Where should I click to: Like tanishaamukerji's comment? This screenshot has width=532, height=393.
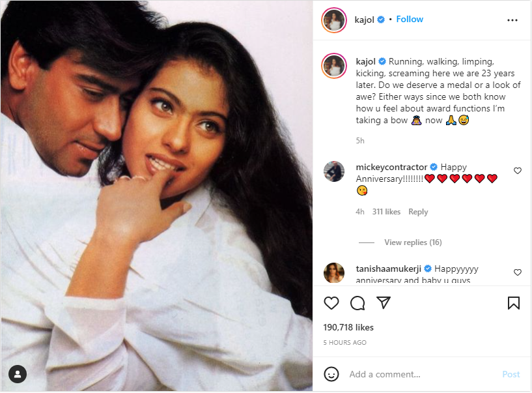click(518, 272)
